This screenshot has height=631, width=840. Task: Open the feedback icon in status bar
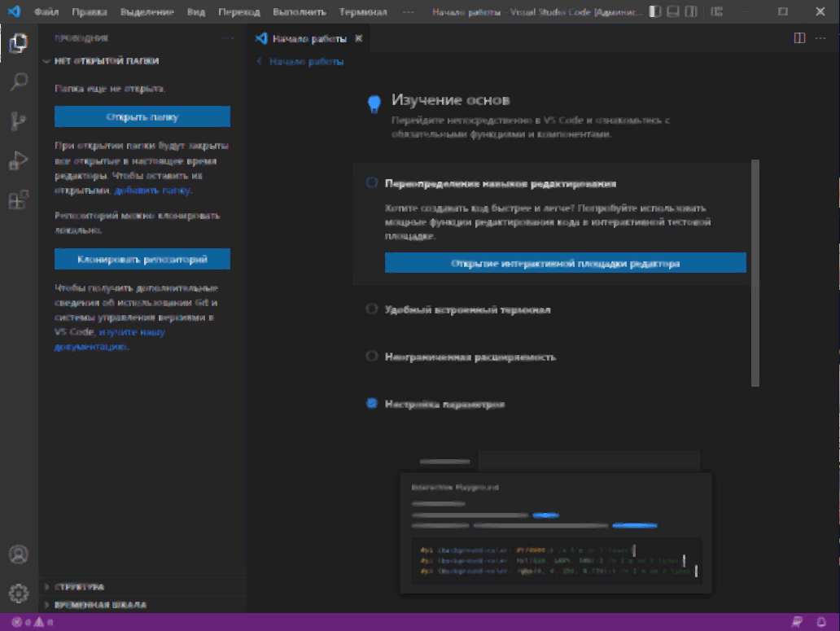tap(797, 622)
